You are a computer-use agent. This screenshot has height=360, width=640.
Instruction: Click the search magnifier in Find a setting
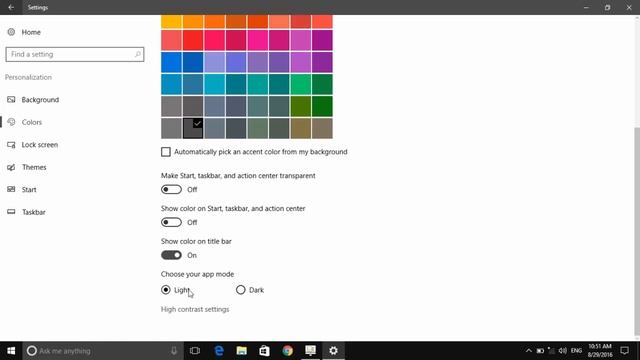click(x=138, y=54)
